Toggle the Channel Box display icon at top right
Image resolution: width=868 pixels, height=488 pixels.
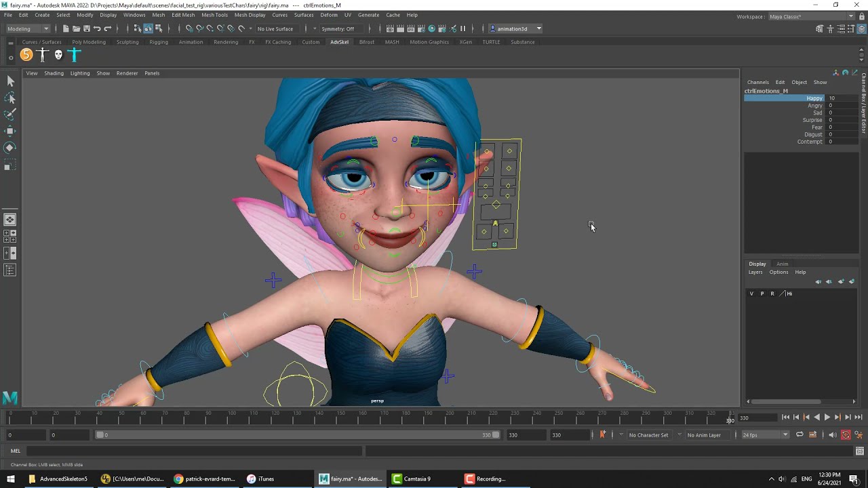click(x=863, y=28)
